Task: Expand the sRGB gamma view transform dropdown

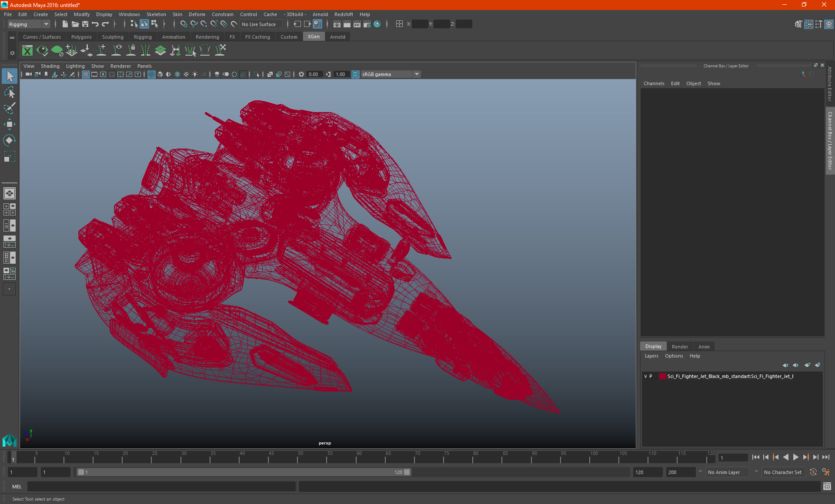Action: click(x=417, y=74)
